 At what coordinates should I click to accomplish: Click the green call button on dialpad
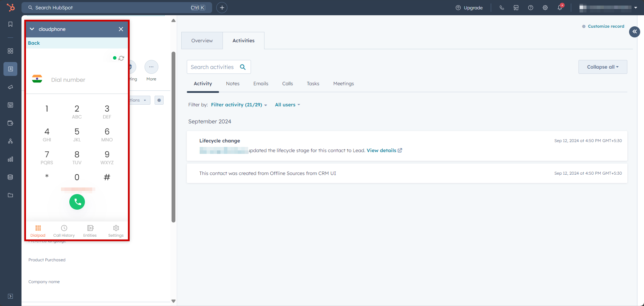[x=77, y=202]
